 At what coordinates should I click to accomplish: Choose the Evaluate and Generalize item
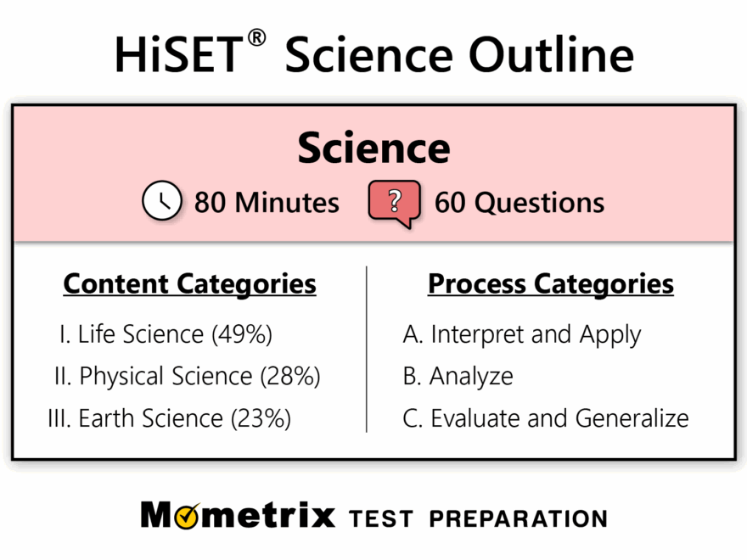(x=545, y=418)
